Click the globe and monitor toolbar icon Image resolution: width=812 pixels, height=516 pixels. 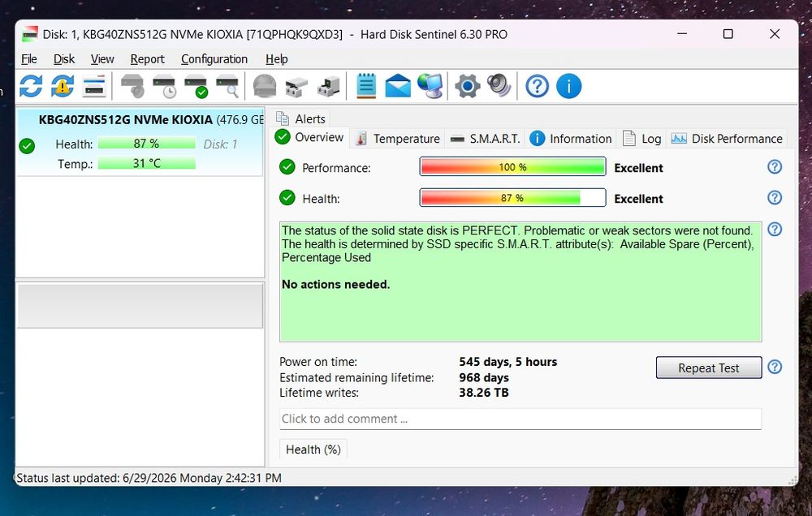pos(430,86)
